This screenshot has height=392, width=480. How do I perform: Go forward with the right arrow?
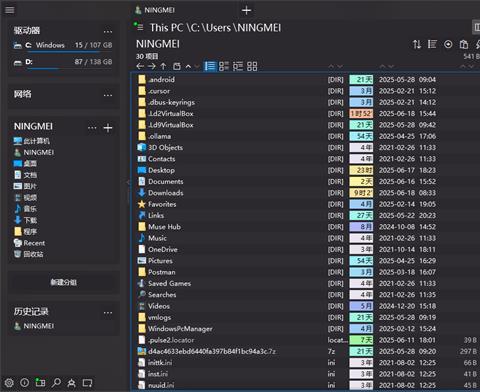coord(152,66)
